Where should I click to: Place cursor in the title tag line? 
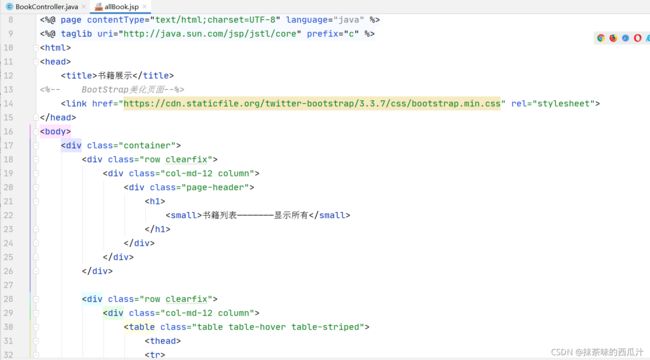[117, 76]
